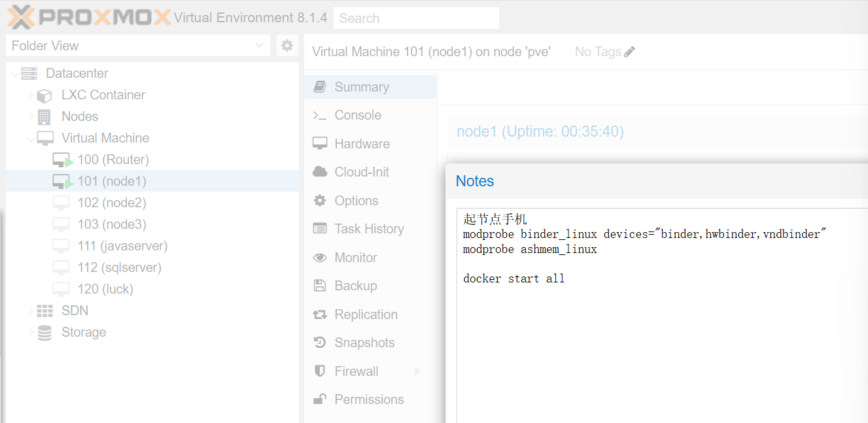Open the Permissions tab
The height and width of the screenshot is (423, 868).
(370, 399)
